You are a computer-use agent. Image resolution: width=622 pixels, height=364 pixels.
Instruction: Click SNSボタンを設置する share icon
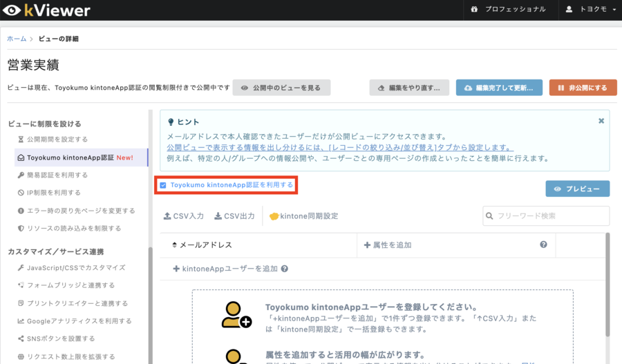tap(21, 338)
